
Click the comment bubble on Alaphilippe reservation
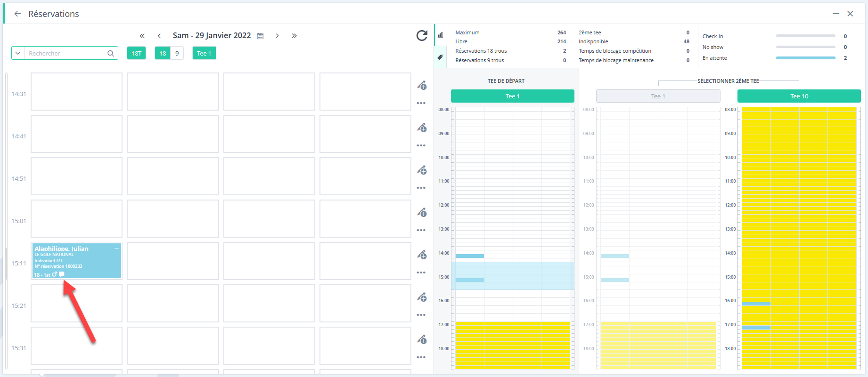[x=62, y=274]
